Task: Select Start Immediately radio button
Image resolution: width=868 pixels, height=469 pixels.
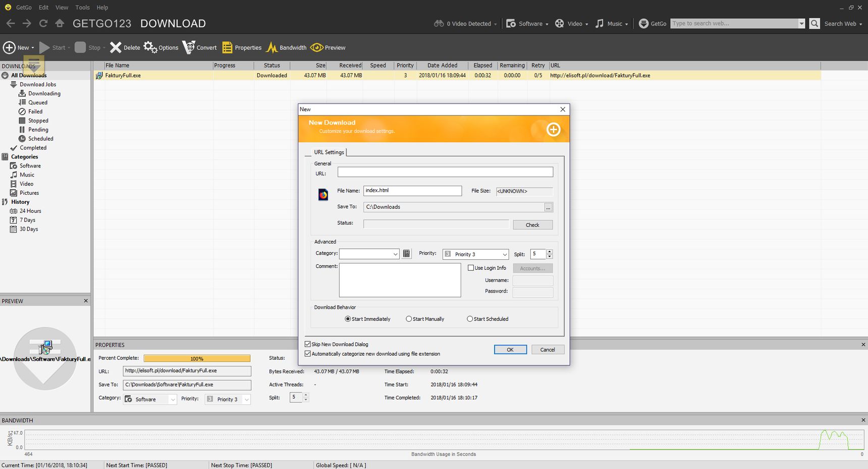Action: click(x=348, y=319)
